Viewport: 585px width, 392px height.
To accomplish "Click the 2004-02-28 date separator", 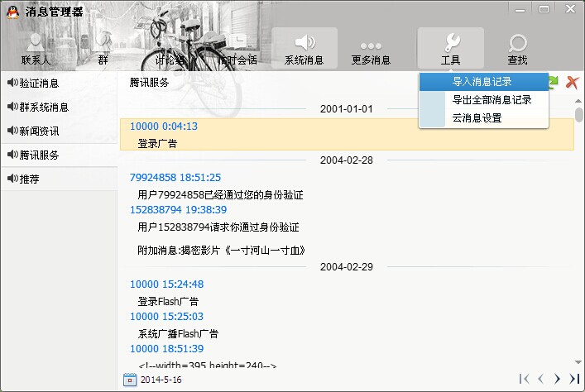I will click(x=347, y=160).
